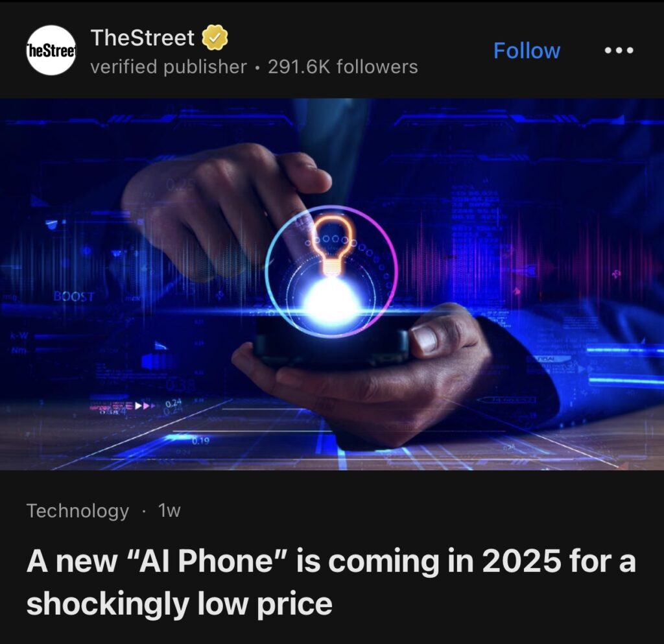Image resolution: width=664 pixels, height=644 pixels.
Task: Tap the glowing lightbulb icon in image
Action: (x=334, y=246)
